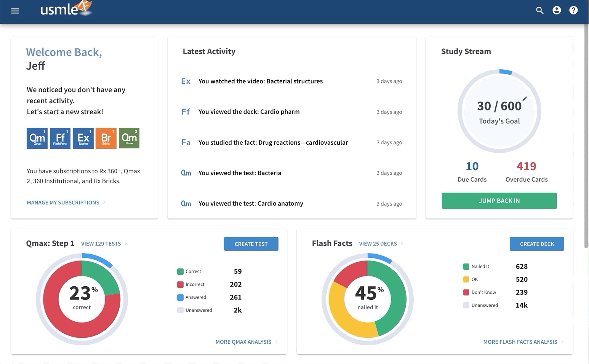Click the USMLE-Rx logo
Viewport: 589px width, 364px height.
(66, 8)
